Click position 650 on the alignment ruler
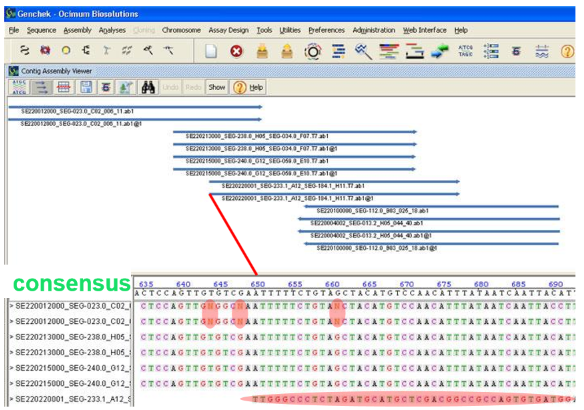 click(258, 284)
